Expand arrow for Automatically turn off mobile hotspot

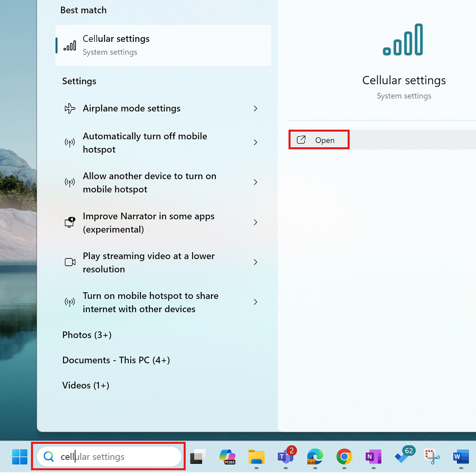coord(255,142)
